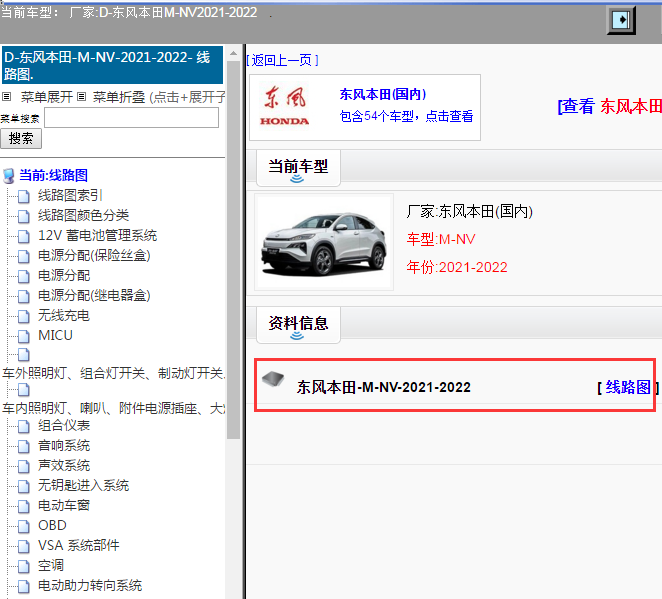Click the 搜索 button

21,138
